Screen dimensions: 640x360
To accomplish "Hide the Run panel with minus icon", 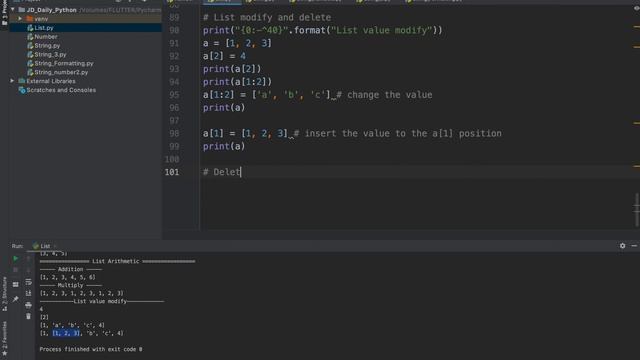I will point(634,246).
